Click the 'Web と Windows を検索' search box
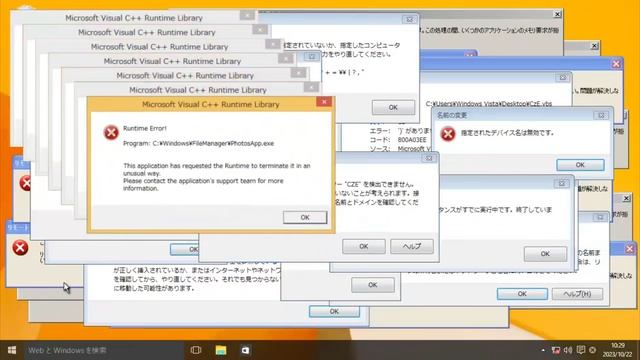Image resolution: width=640 pixels, height=360 pixels. coord(104,350)
